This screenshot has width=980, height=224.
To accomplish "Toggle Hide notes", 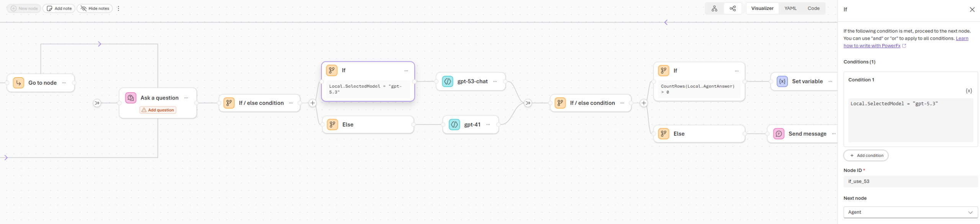I will tap(95, 8).
